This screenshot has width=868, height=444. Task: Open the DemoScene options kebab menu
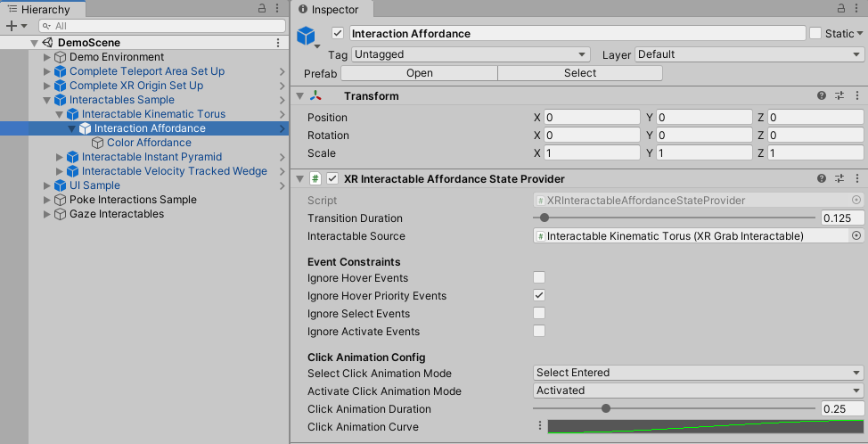pos(278,43)
